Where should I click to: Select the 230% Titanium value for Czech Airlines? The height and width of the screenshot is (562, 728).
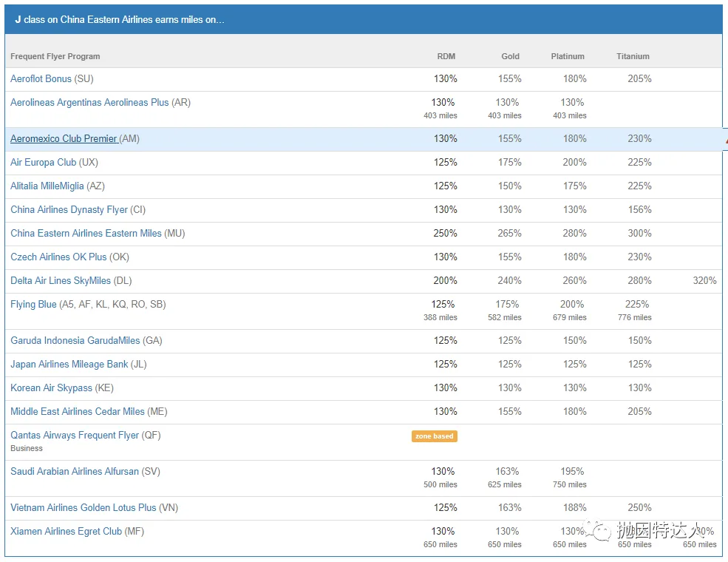(640, 257)
